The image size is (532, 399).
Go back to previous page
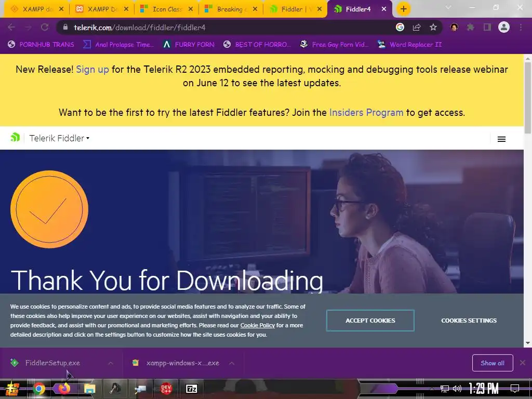click(11, 28)
